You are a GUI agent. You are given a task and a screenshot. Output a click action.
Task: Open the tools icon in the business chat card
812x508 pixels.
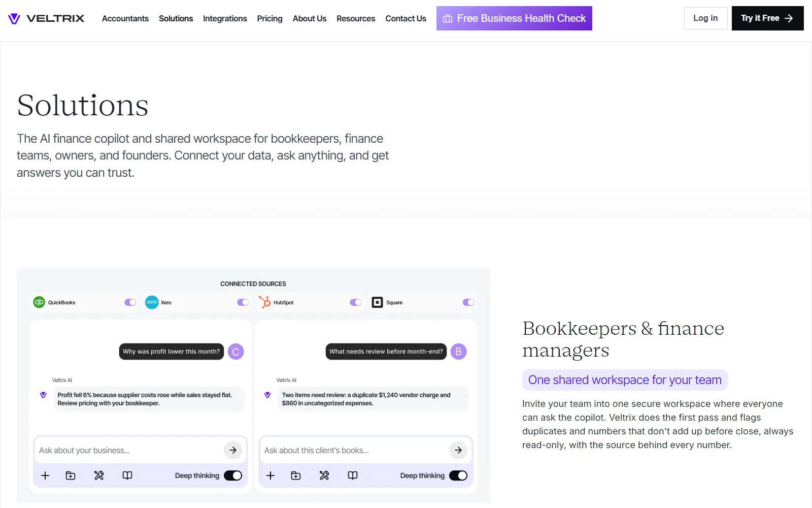click(x=99, y=475)
